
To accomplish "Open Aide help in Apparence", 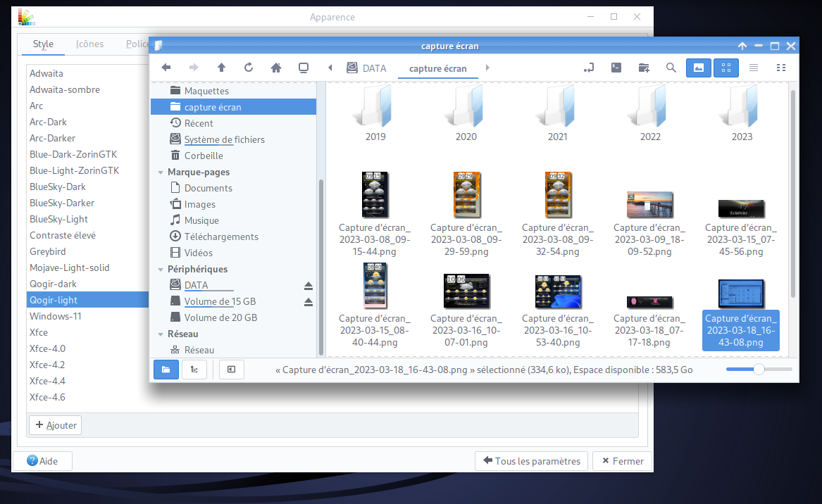I will [x=42, y=461].
